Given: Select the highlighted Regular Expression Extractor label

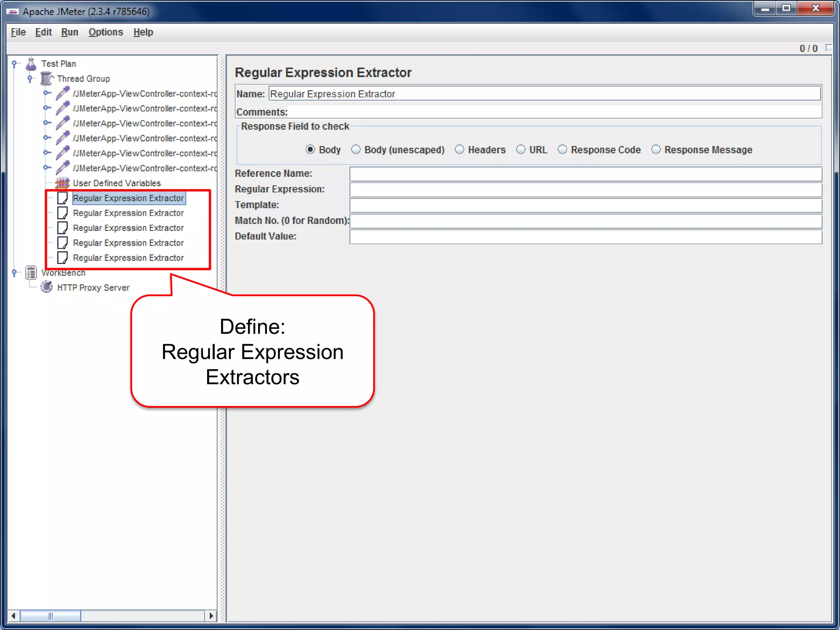Looking at the screenshot, I should click(128, 198).
